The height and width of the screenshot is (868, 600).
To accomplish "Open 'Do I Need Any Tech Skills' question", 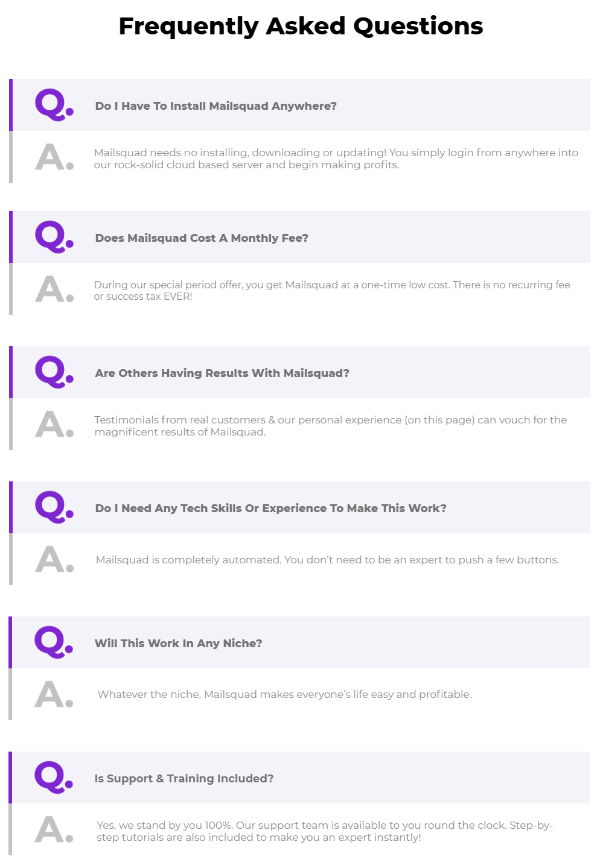I will [300, 507].
